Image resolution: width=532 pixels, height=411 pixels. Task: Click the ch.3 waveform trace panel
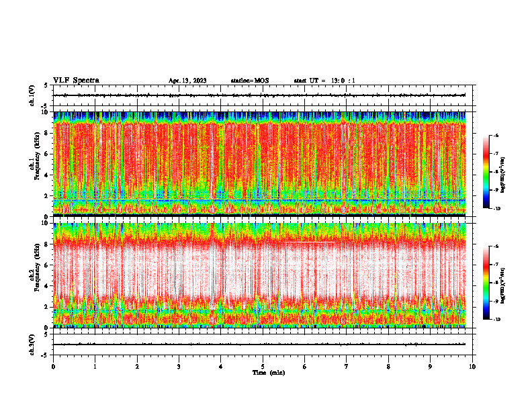[262, 345]
